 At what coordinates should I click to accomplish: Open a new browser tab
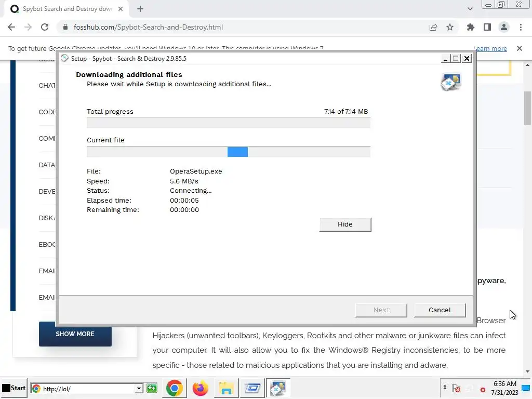140,9
